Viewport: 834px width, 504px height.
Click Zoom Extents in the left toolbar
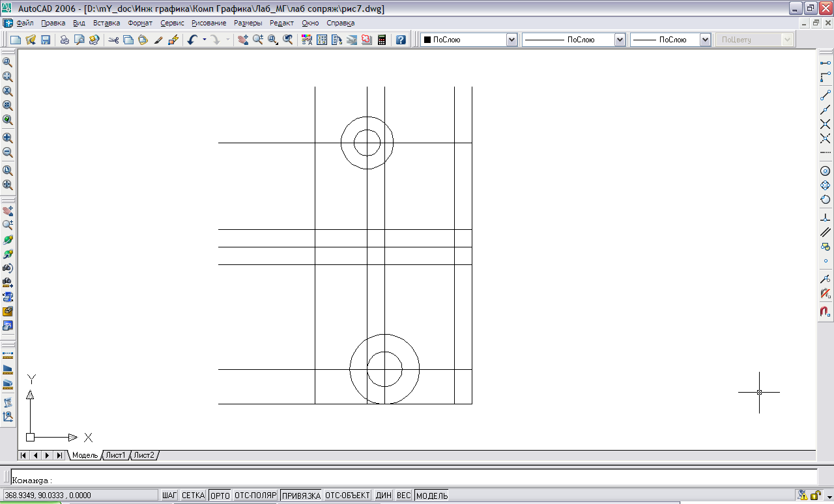pos(8,185)
